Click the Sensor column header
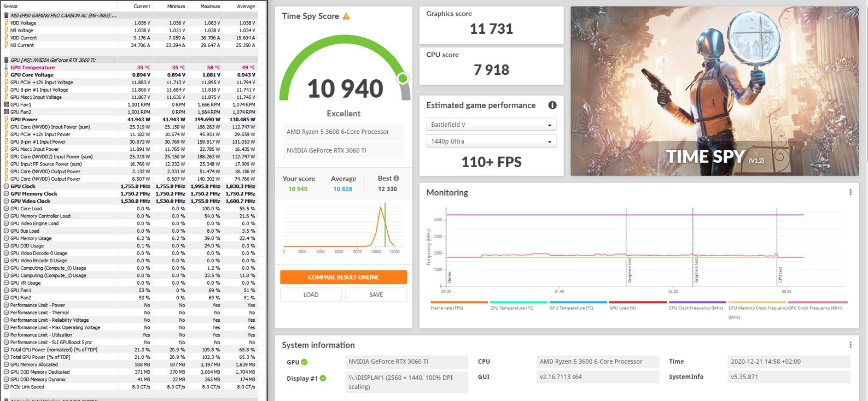 coord(11,7)
